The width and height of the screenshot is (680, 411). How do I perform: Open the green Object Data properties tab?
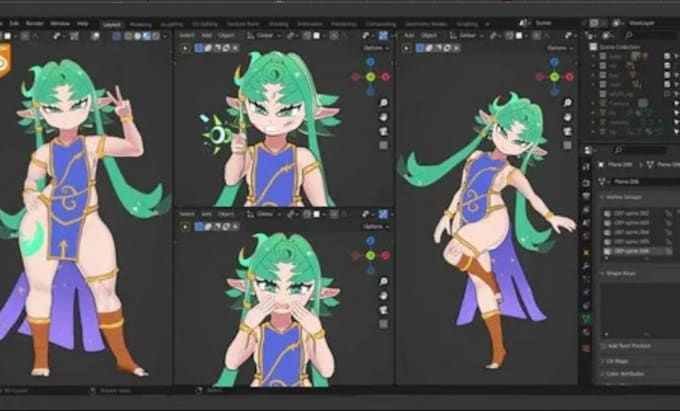pyautogui.click(x=586, y=319)
